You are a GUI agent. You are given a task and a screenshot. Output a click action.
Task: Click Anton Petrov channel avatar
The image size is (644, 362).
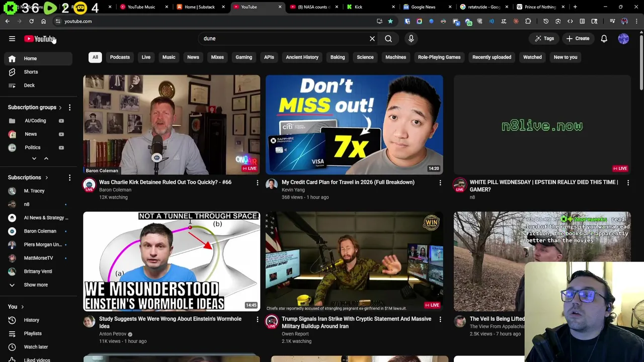89,321
